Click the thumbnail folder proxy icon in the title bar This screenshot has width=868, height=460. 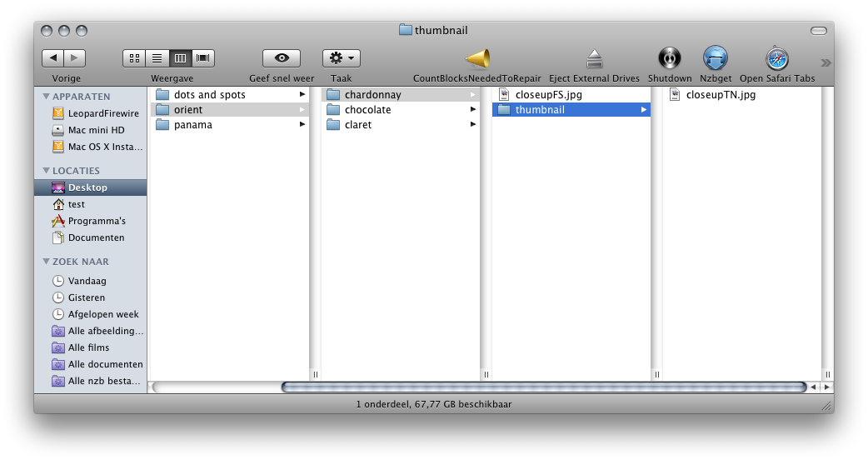(406, 30)
